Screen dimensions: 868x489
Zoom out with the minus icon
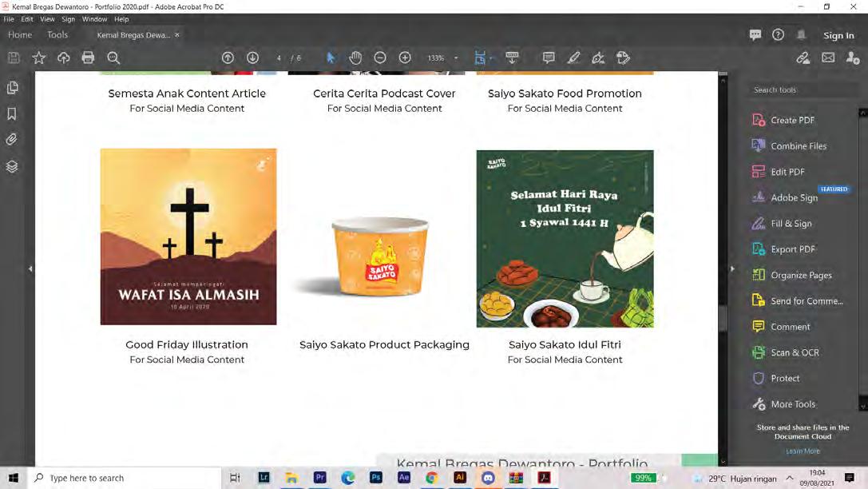(x=380, y=58)
